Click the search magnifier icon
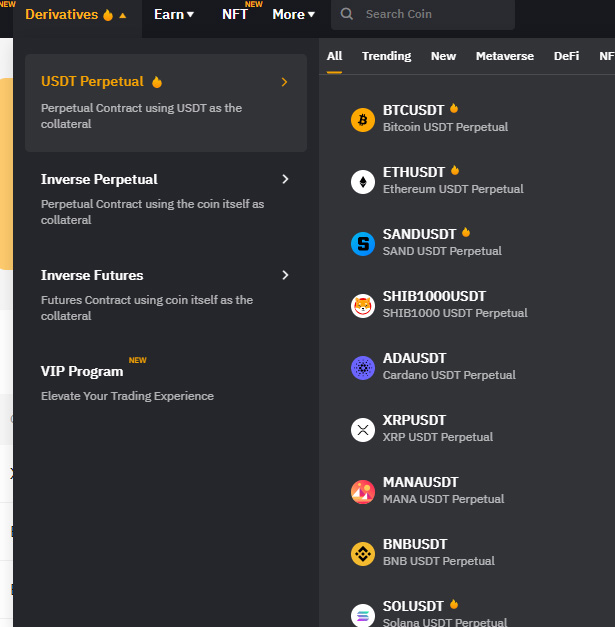Viewport: 615px width, 627px height. 346,14
